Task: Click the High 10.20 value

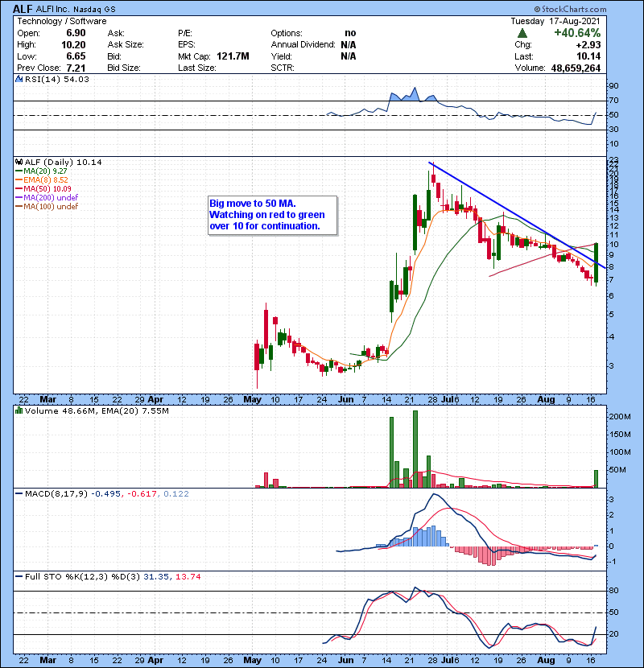Action: (x=73, y=45)
